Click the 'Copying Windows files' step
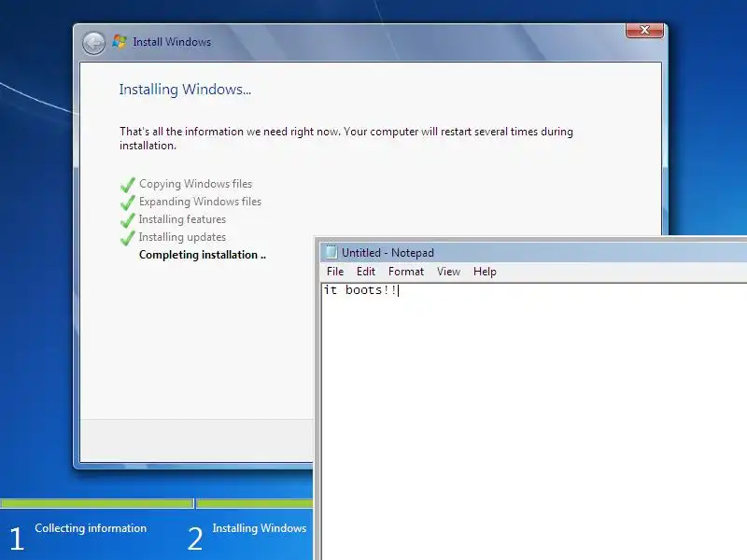 (196, 184)
